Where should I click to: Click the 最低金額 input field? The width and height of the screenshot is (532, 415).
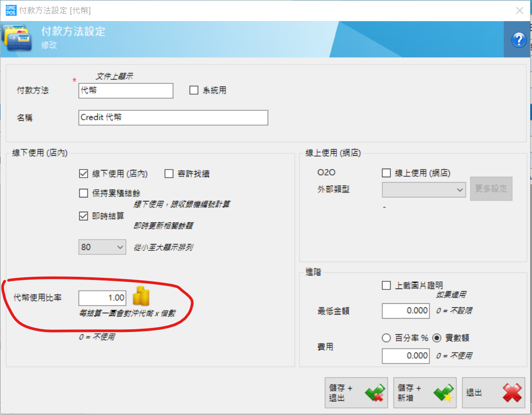click(406, 311)
